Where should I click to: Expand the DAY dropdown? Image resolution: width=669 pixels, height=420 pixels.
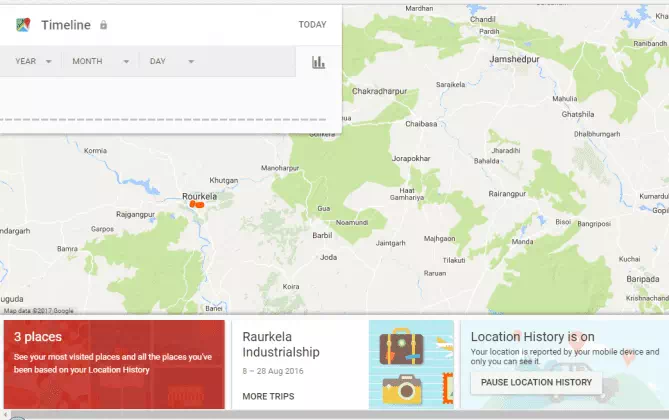171,62
